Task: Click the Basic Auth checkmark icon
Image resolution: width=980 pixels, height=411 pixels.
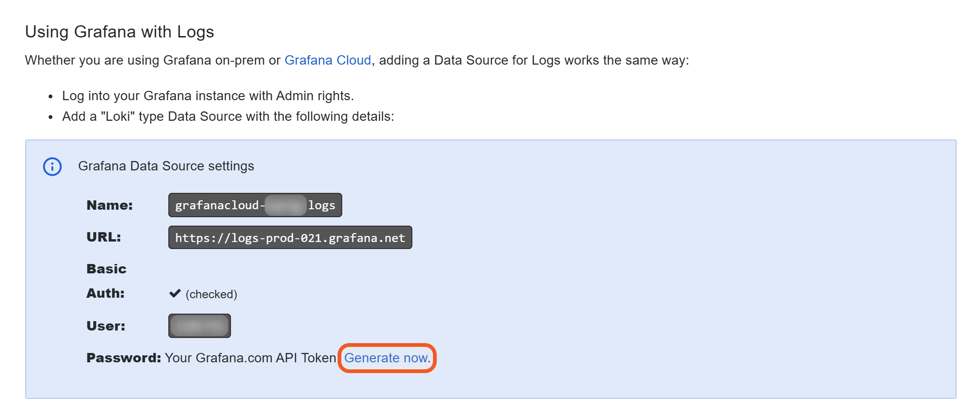Action: click(175, 294)
